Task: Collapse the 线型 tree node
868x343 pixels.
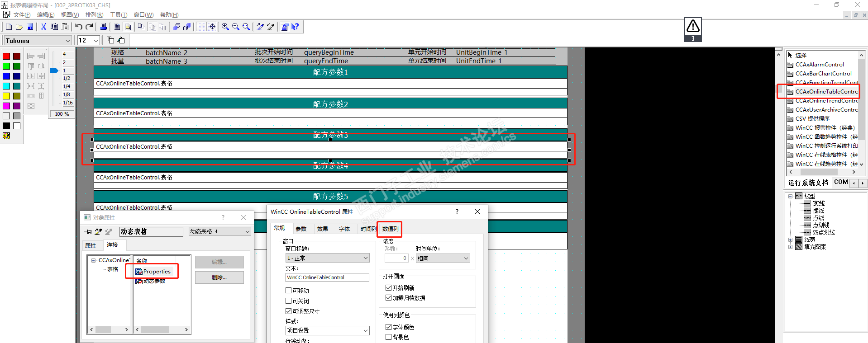Action: 790,196
